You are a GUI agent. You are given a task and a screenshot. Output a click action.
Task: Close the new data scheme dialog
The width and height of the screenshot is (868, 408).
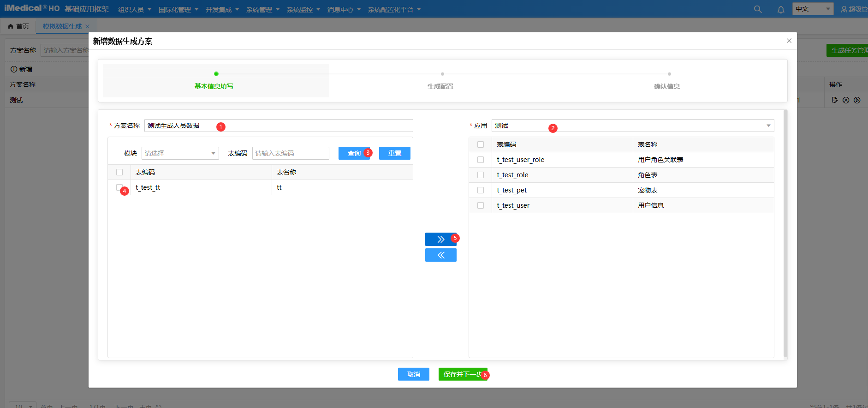click(789, 41)
